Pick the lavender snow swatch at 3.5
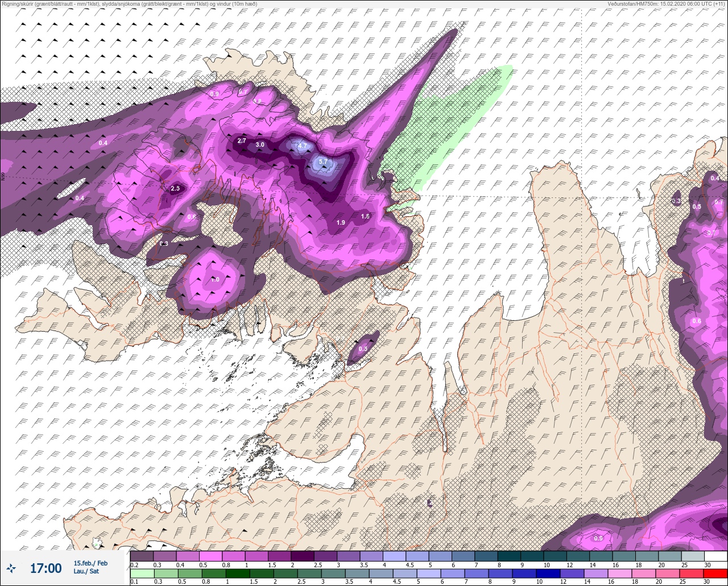This screenshot has width=728, height=586. click(x=371, y=556)
